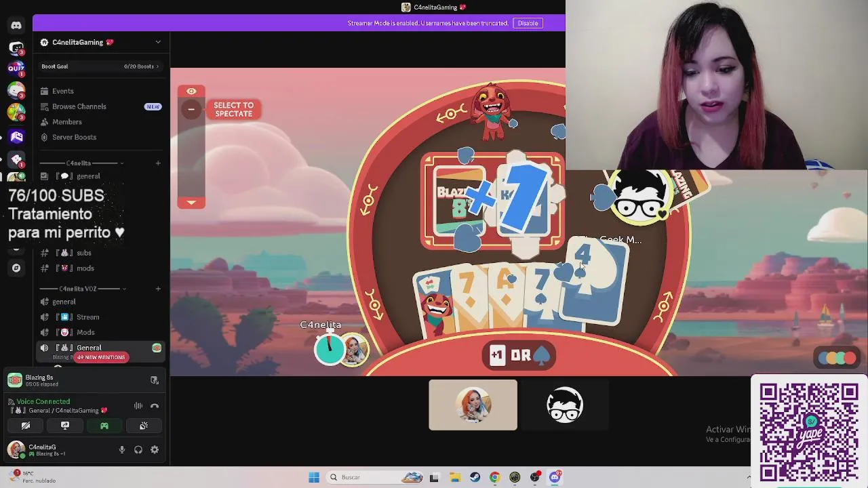This screenshot has height=488, width=868.
Task: Open Google Chrome from the taskbar
Action: click(494, 477)
